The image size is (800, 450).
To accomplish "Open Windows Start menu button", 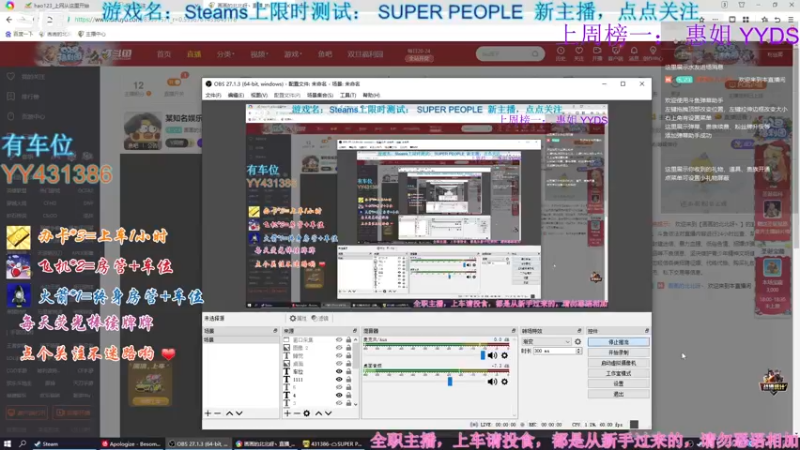I will coord(7,444).
